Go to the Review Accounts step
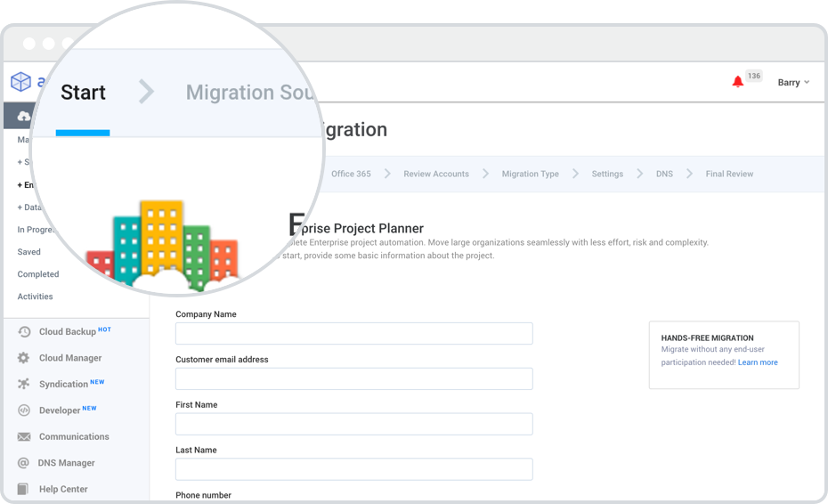828x504 pixels. [x=435, y=175]
